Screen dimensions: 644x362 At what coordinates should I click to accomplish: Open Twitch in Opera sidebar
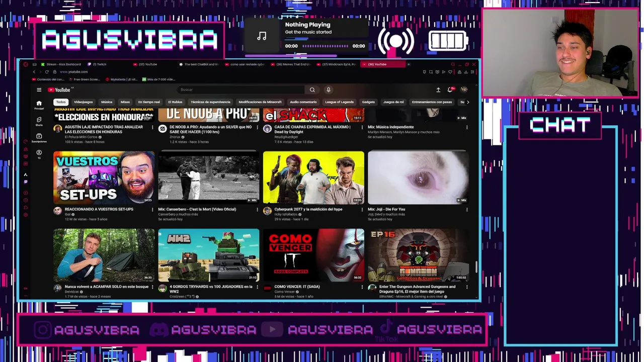click(26, 182)
